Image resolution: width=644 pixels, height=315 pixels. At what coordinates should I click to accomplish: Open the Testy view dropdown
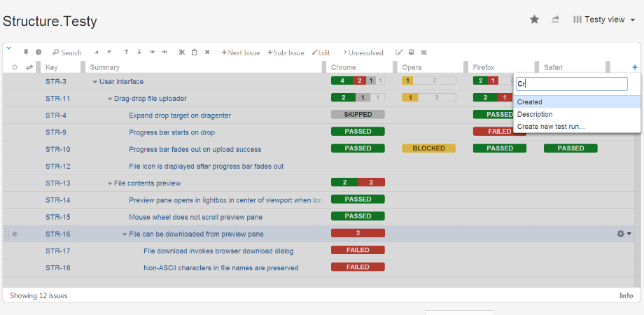(604, 20)
